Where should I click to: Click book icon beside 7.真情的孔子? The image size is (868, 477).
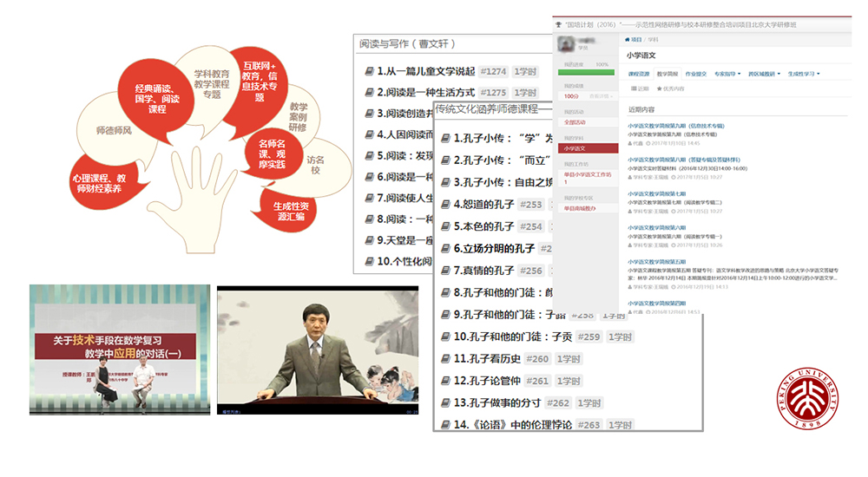coord(445,271)
